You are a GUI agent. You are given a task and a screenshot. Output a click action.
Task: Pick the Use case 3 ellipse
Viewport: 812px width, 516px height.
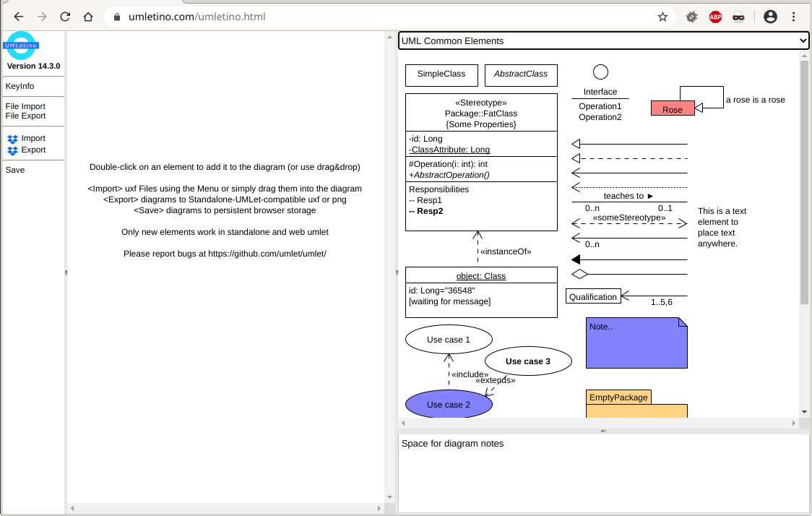click(x=528, y=361)
